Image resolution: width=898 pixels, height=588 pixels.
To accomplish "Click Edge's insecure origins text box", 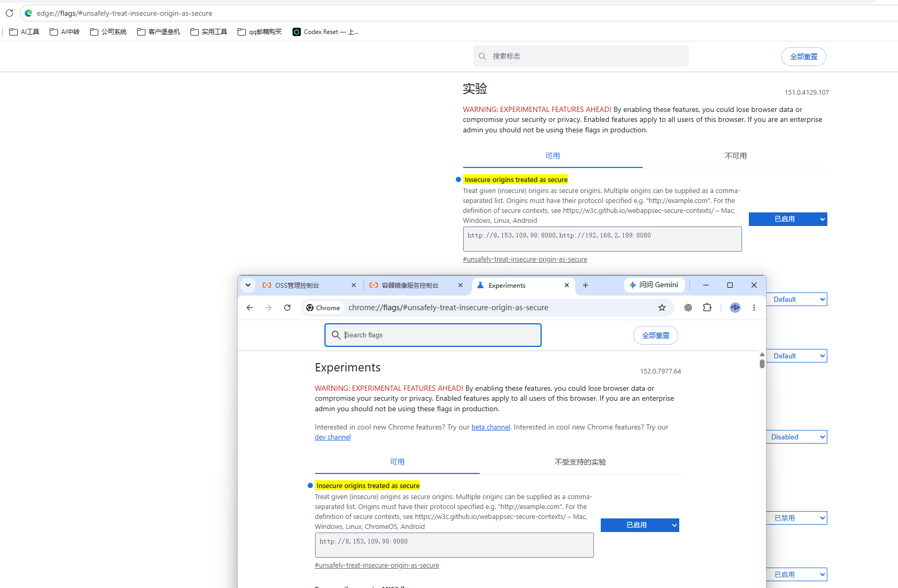I will 602,239.
